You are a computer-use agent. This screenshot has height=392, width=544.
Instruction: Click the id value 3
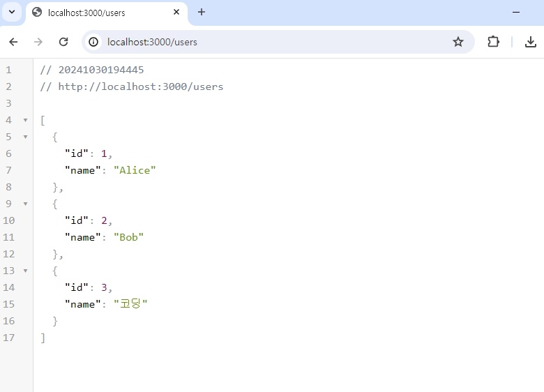[x=104, y=287]
